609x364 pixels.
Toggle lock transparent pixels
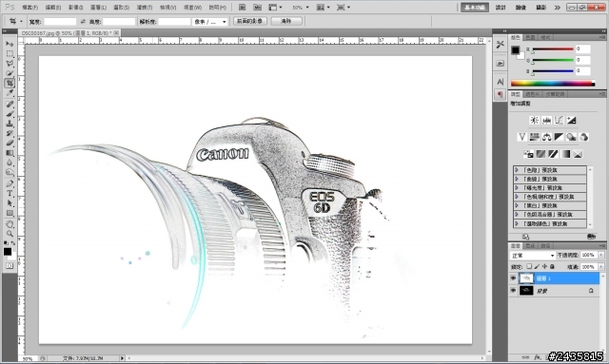(x=529, y=267)
